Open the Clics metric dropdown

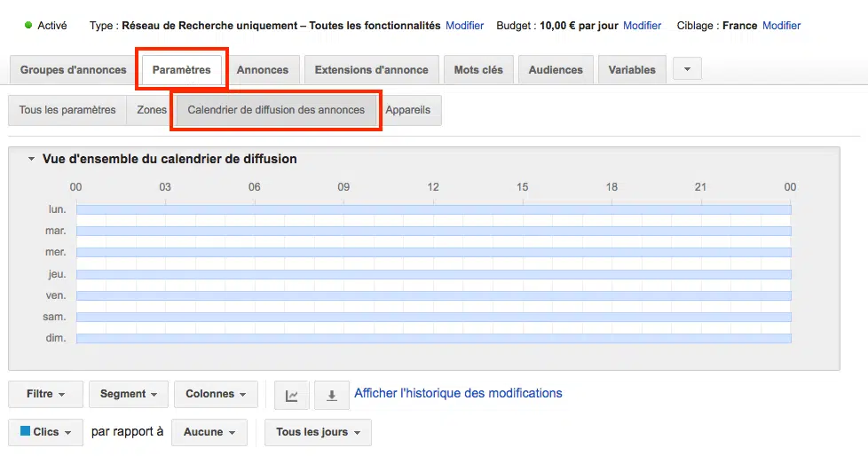pyautogui.click(x=45, y=432)
